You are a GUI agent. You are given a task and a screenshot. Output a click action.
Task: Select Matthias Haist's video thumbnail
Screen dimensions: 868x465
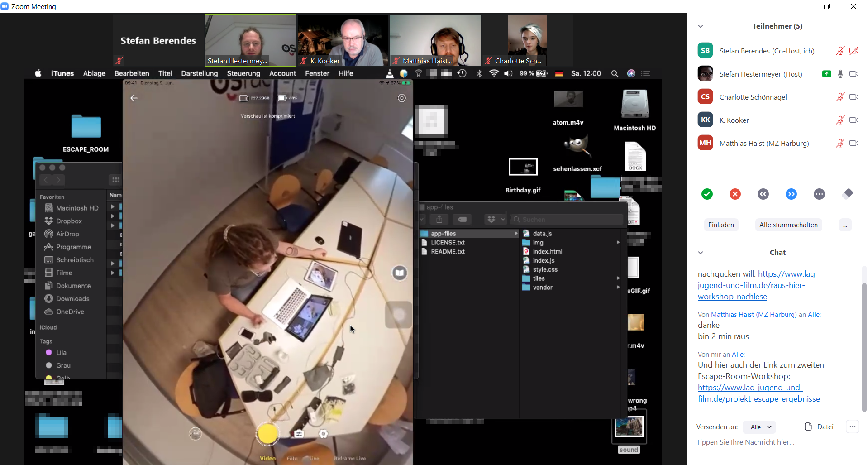click(435, 40)
